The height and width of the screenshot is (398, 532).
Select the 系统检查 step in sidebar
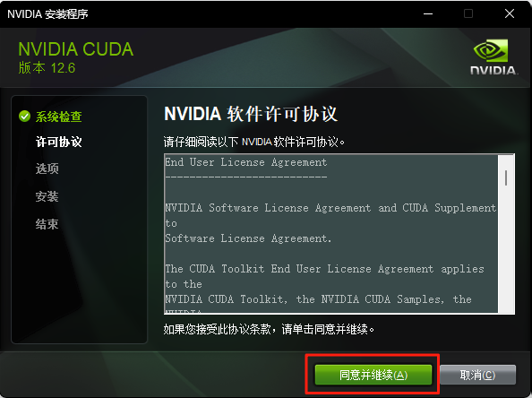coord(59,117)
